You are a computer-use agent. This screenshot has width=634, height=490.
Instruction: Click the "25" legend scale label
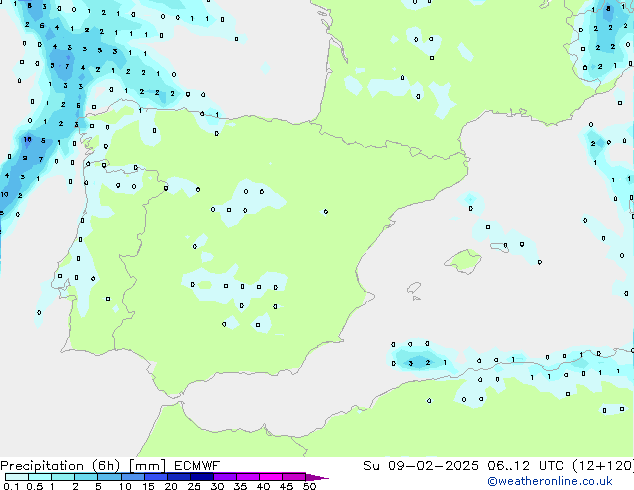(x=194, y=486)
